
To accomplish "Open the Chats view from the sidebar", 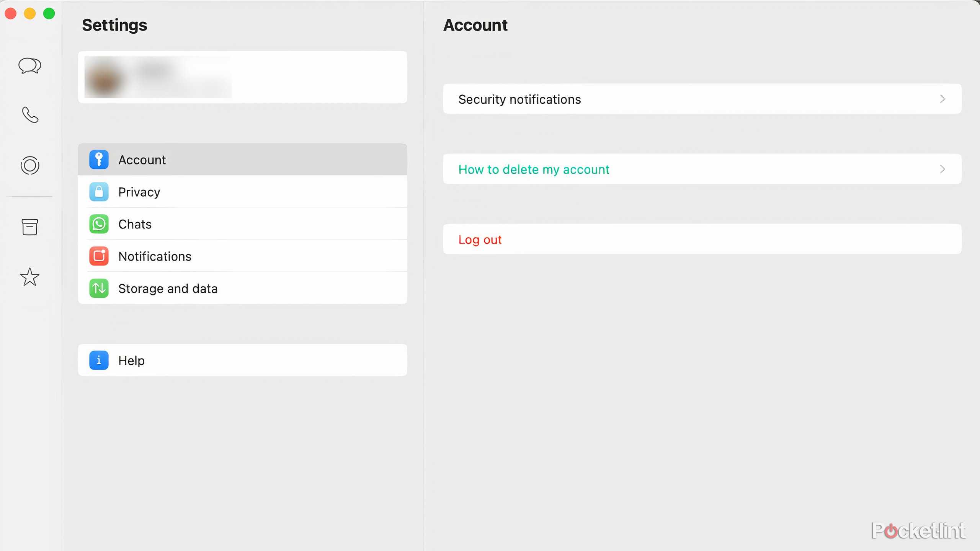I will 30,65.
